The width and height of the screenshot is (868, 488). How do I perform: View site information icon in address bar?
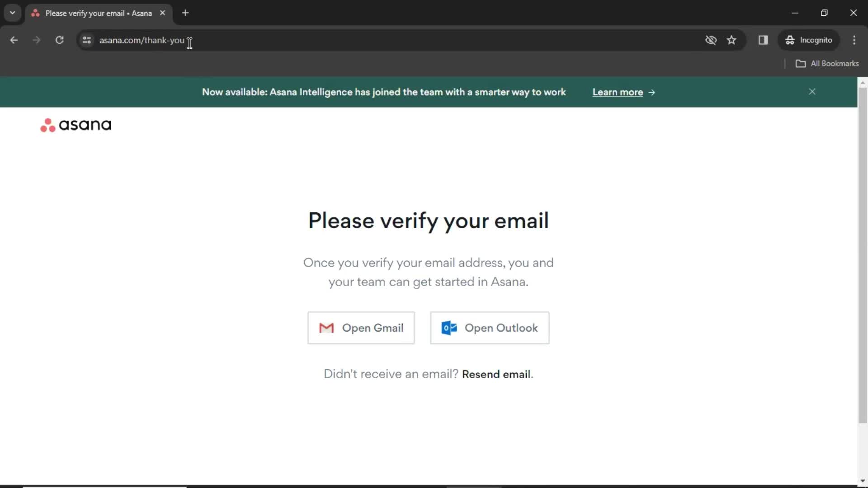(87, 40)
